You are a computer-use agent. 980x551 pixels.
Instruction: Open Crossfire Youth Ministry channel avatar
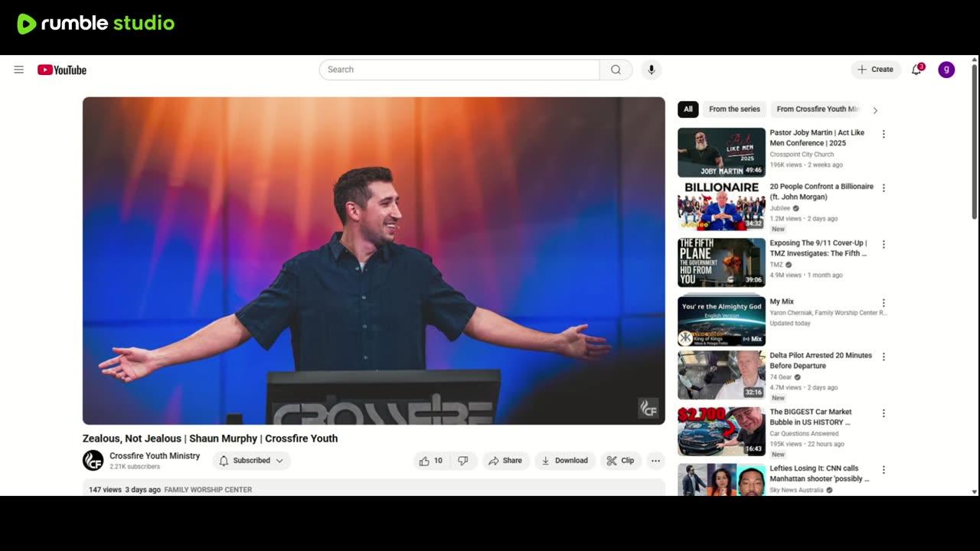93,461
